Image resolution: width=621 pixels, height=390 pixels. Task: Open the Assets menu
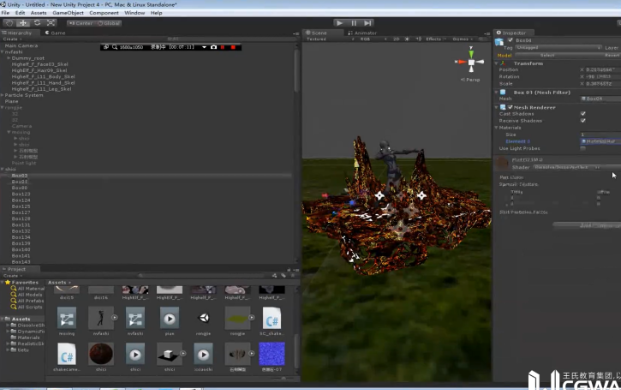pyautogui.click(x=38, y=13)
